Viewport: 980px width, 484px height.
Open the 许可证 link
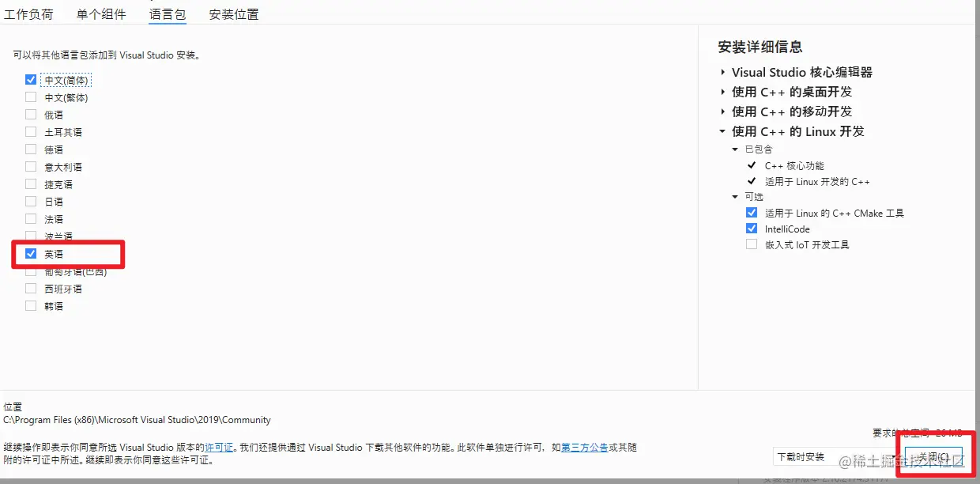(x=220, y=448)
